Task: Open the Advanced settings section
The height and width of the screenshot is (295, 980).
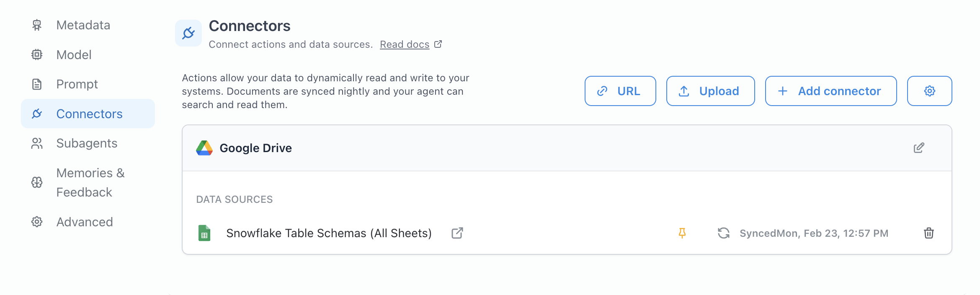Action: 85,222
